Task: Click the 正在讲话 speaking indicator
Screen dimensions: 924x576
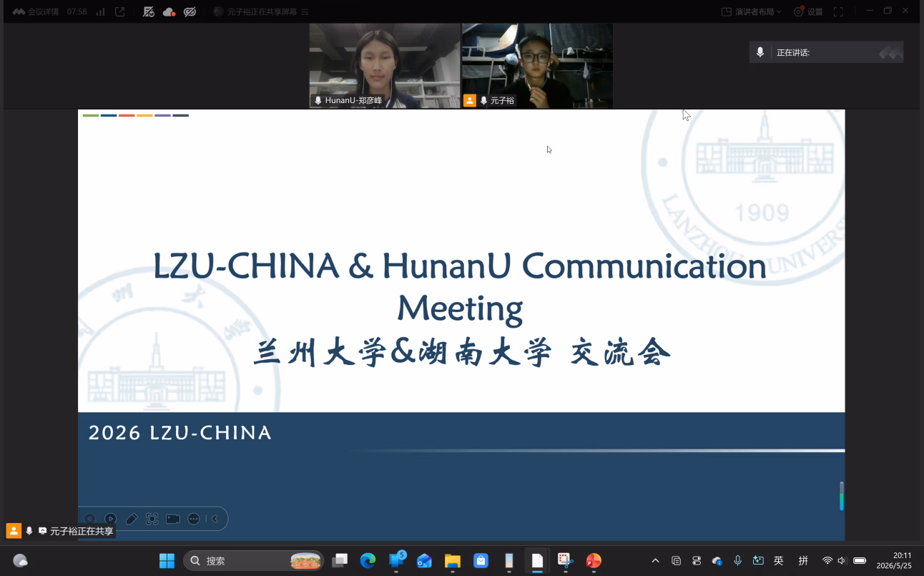Action: pos(826,52)
